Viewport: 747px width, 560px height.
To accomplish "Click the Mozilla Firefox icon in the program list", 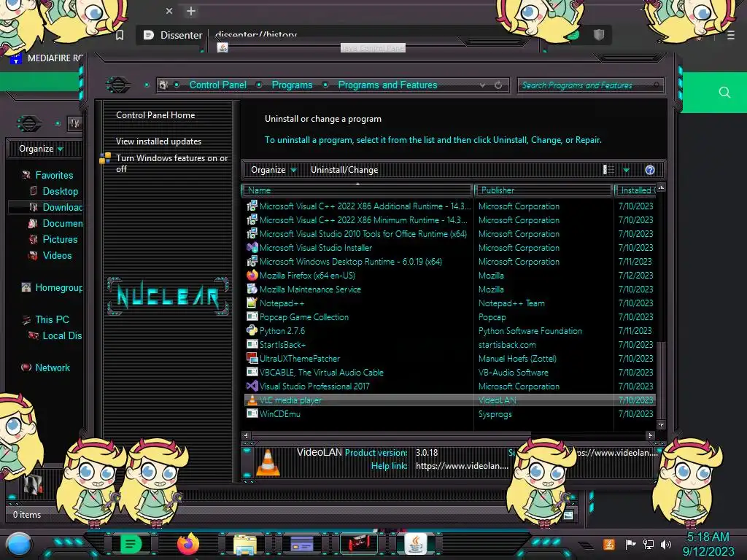I will 252,275.
